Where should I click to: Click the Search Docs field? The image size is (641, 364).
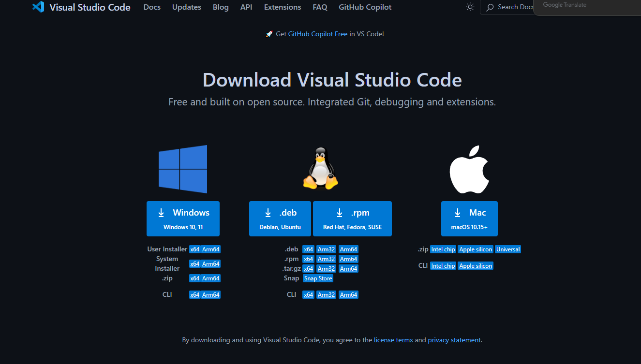507,7
